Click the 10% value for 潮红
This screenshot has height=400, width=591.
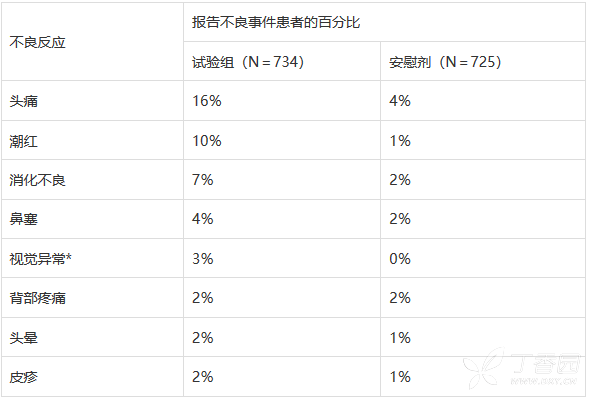(207, 141)
